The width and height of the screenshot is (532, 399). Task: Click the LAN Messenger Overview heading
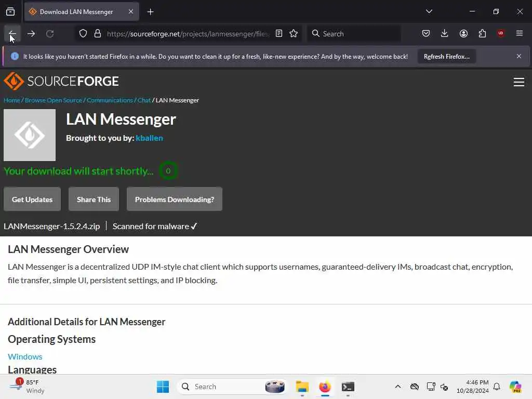68,249
